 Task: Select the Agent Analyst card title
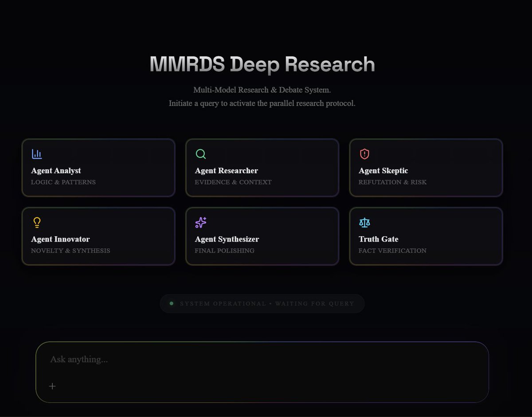(x=56, y=171)
